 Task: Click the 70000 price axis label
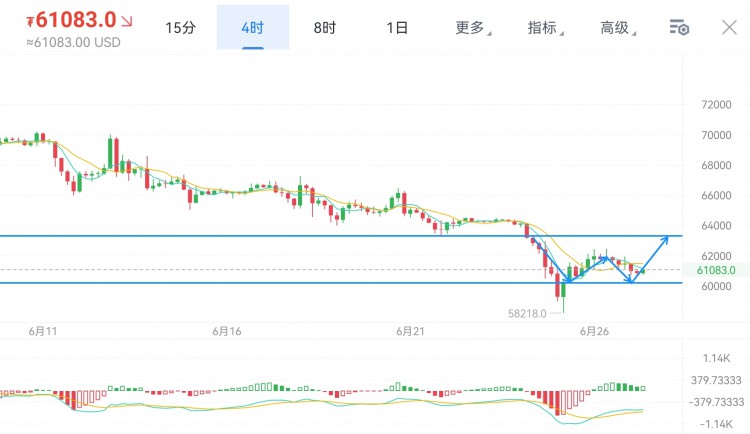[716, 135]
